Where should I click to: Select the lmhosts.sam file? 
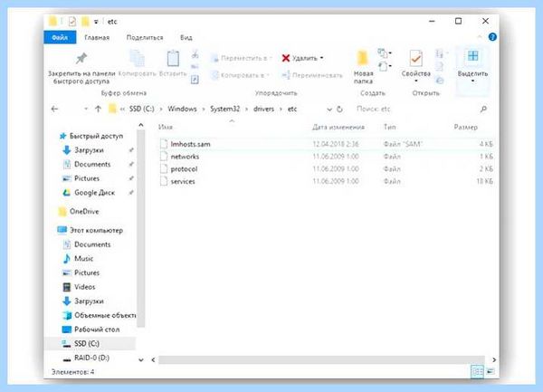point(326,144)
